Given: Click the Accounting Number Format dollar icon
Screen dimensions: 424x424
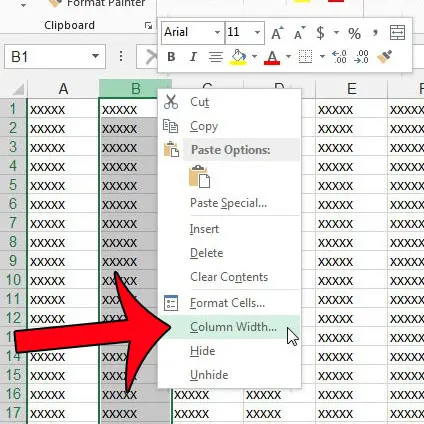Looking at the screenshot, I should (320, 33).
